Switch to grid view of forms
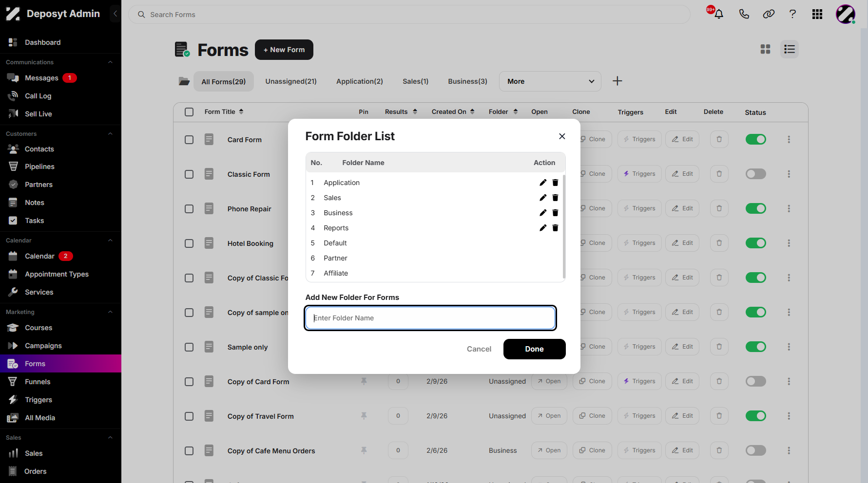This screenshot has width=868, height=483. pos(765,49)
